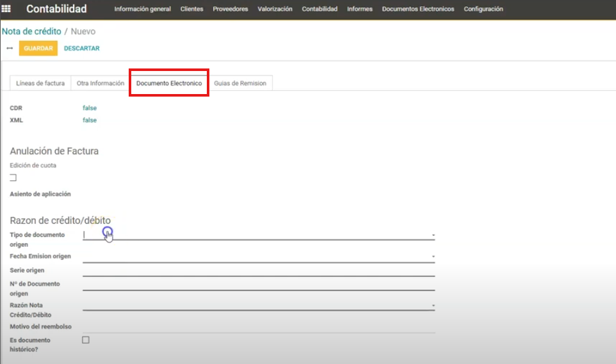Screen dimensions: 616x364
Task: Switch to the Líneas de factura tab
Action: coord(40,83)
